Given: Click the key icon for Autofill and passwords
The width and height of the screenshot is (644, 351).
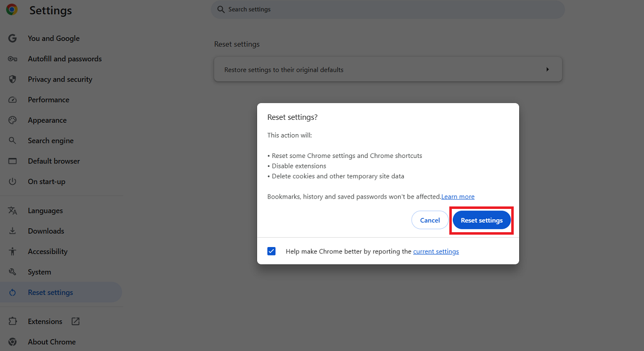Looking at the screenshot, I should click(12, 59).
